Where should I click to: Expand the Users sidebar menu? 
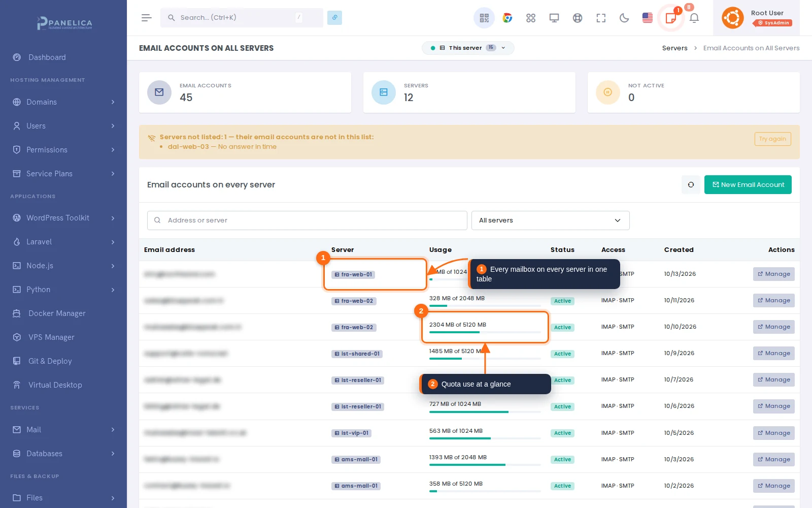(x=63, y=126)
